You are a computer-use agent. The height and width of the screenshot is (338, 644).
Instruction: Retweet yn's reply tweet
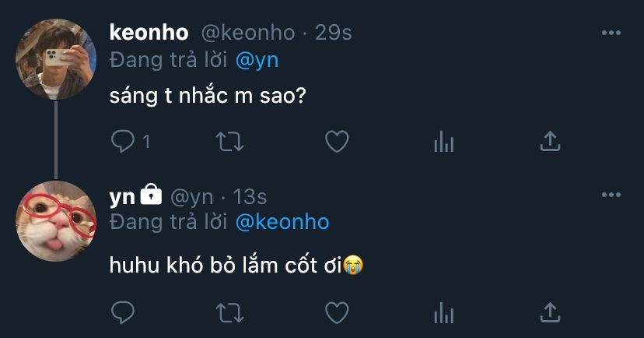click(x=229, y=313)
